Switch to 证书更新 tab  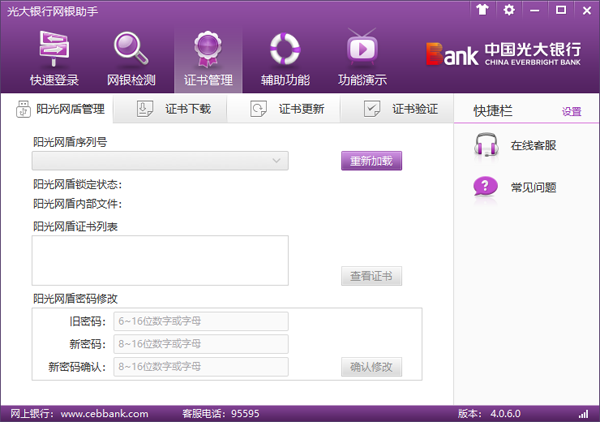pos(286,110)
